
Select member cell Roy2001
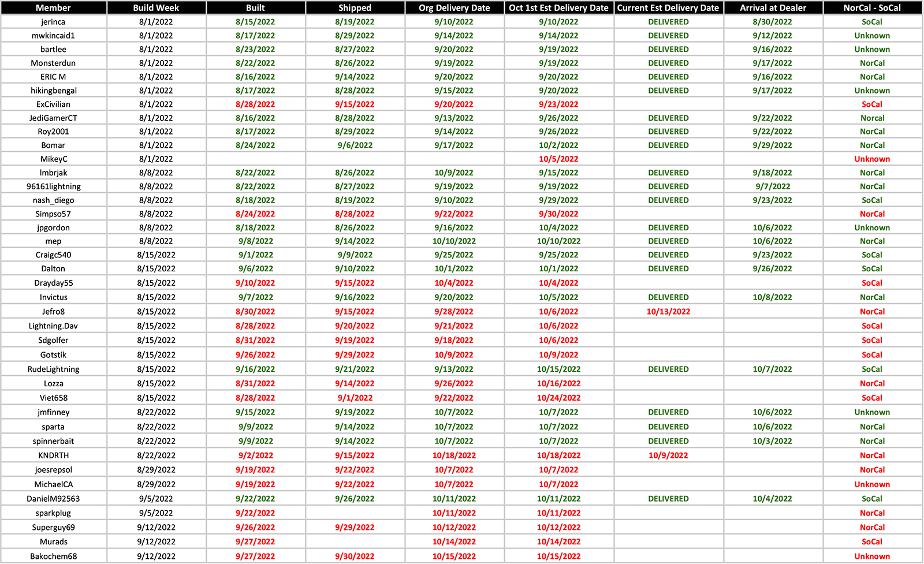pyautogui.click(x=54, y=132)
